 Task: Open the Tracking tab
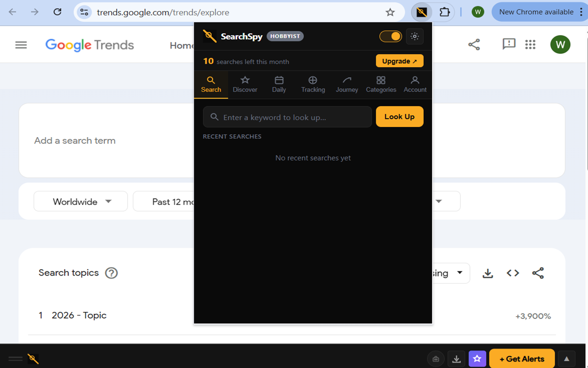tap(313, 85)
